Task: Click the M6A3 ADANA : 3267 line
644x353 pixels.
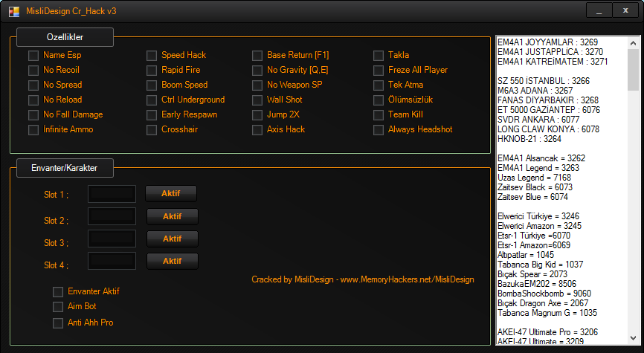Action: pyautogui.click(x=535, y=91)
